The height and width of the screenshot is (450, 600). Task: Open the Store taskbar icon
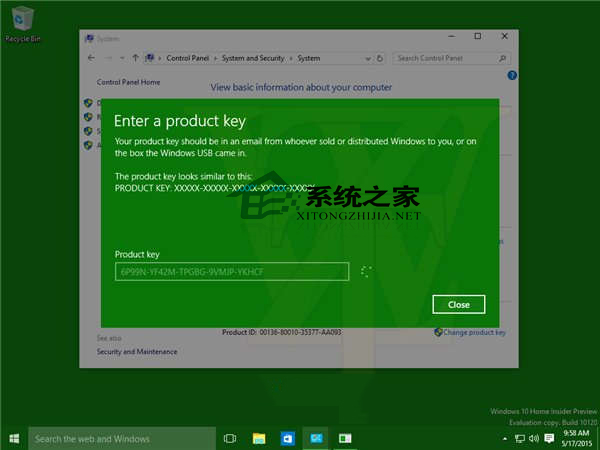[x=287, y=439]
